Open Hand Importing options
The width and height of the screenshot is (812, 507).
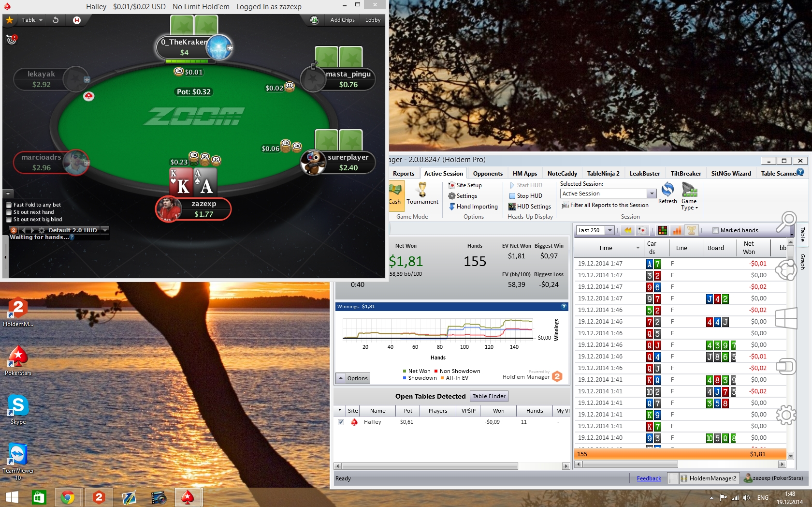click(x=473, y=207)
